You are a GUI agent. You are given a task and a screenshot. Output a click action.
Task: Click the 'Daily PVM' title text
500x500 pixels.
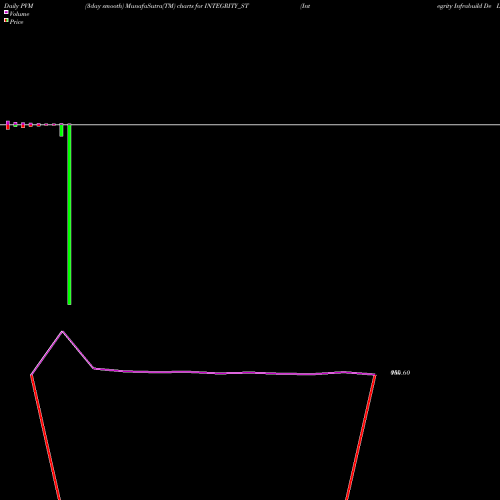point(19,6)
